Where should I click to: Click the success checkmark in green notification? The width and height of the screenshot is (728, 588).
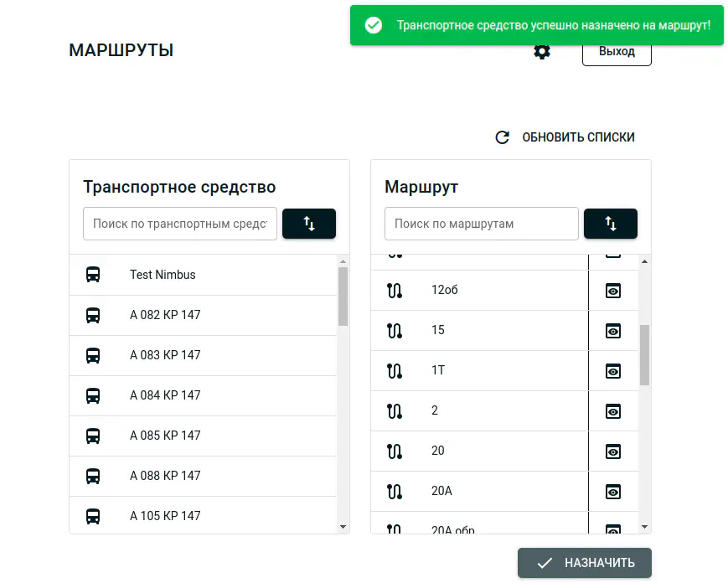point(374,26)
